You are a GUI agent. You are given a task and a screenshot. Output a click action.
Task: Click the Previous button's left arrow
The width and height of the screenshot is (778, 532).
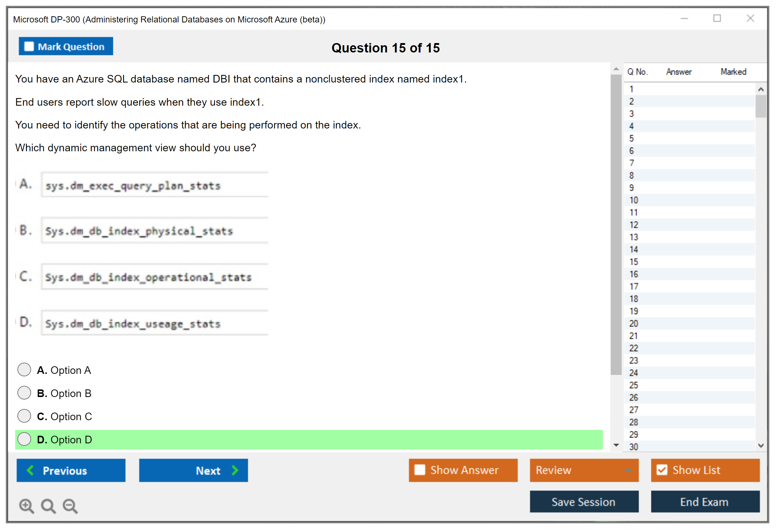(x=31, y=470)
